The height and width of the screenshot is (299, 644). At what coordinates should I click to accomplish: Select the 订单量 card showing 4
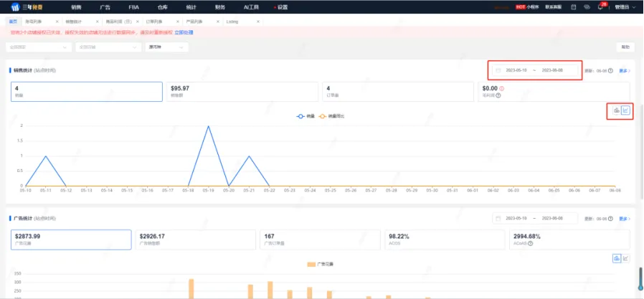(398, 92)
